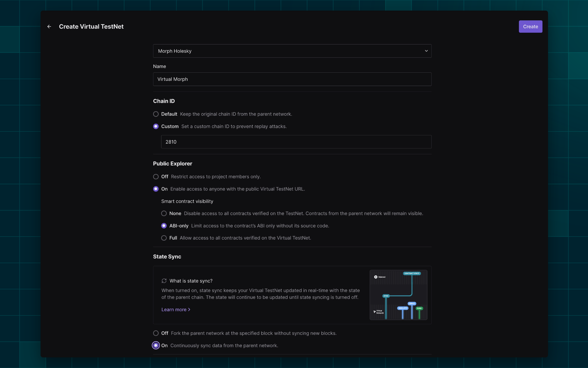Click the Virtual Network icon in the diagram
Image resolution: width=588 pixels, height=368 pixels.
point(375,312)
